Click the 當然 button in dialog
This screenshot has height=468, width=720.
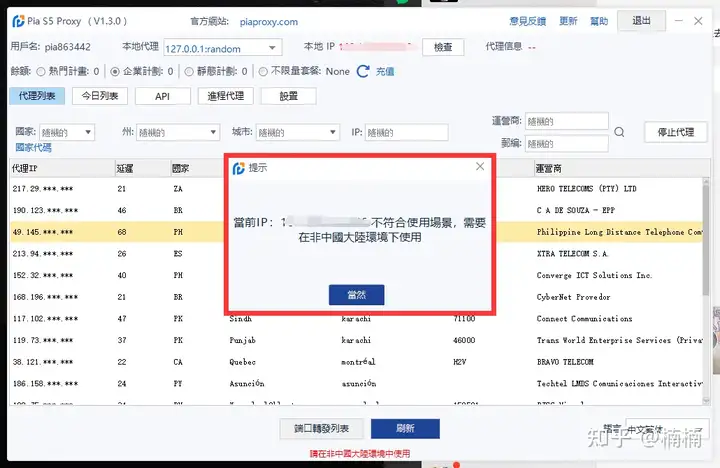(356, 295)
